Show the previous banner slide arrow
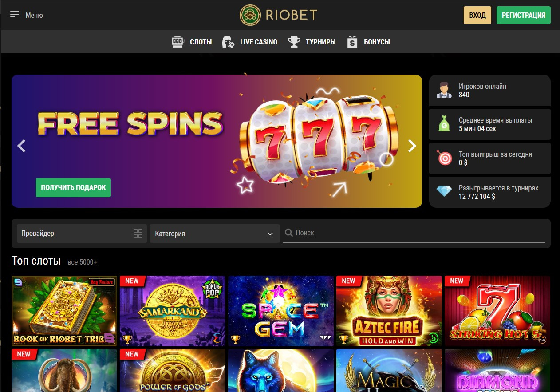This screenshot has height=392, width=560. (21, 146)
